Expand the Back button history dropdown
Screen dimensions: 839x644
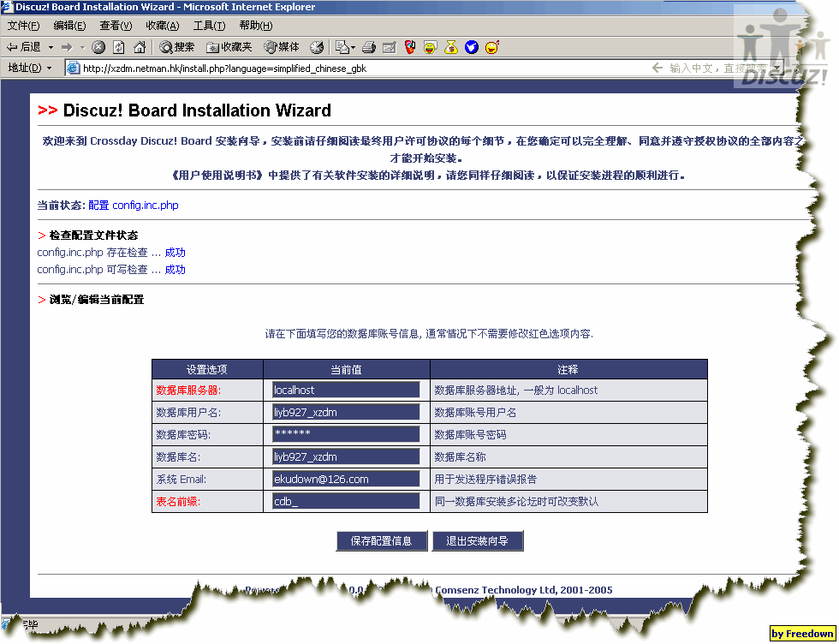[51, 47]
